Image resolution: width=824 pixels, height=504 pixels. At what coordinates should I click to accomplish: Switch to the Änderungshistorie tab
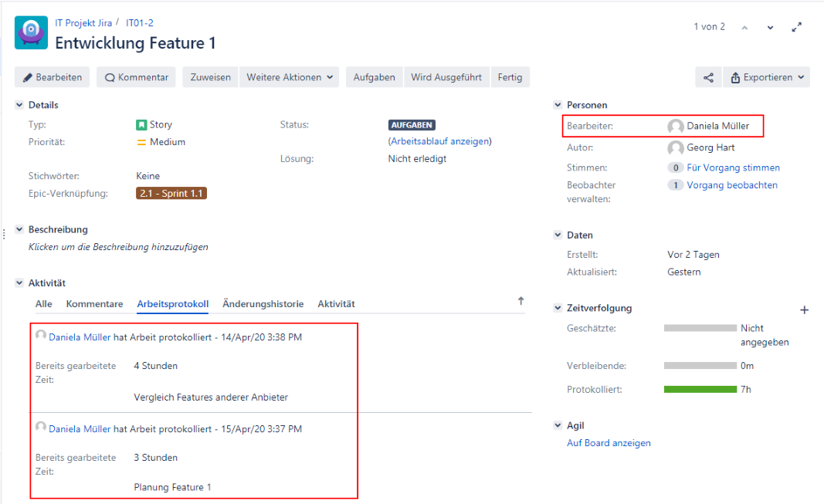click(x=263, y=304)
